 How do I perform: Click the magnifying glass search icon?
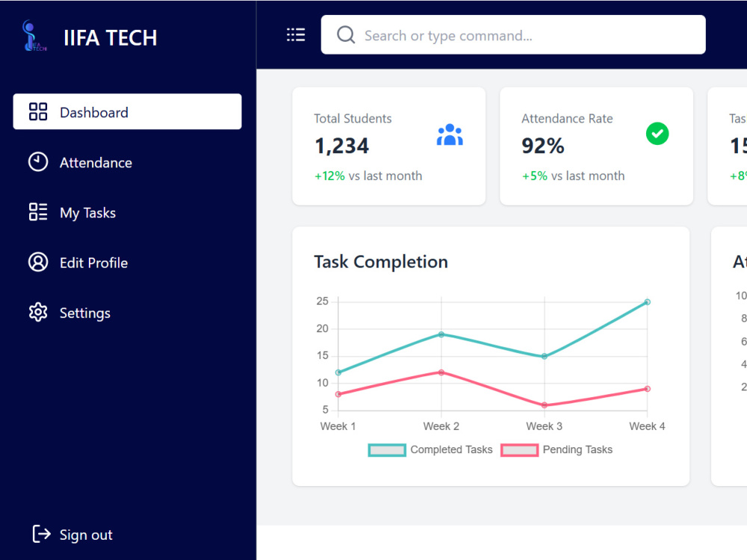(346, 35)
